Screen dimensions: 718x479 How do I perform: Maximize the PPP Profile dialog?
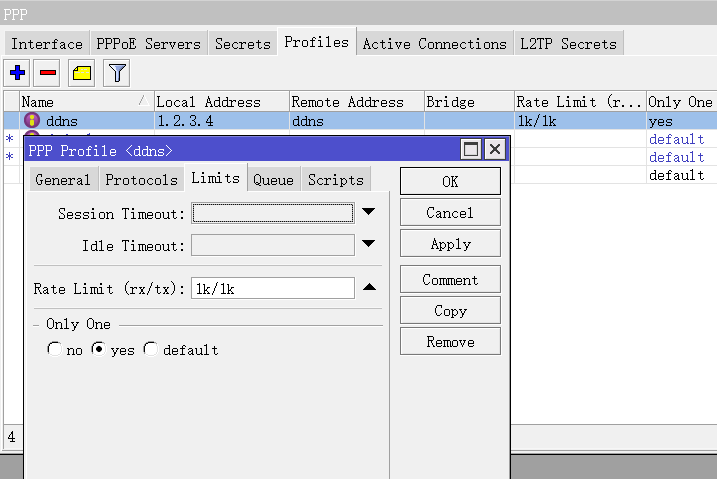(471, 150)
